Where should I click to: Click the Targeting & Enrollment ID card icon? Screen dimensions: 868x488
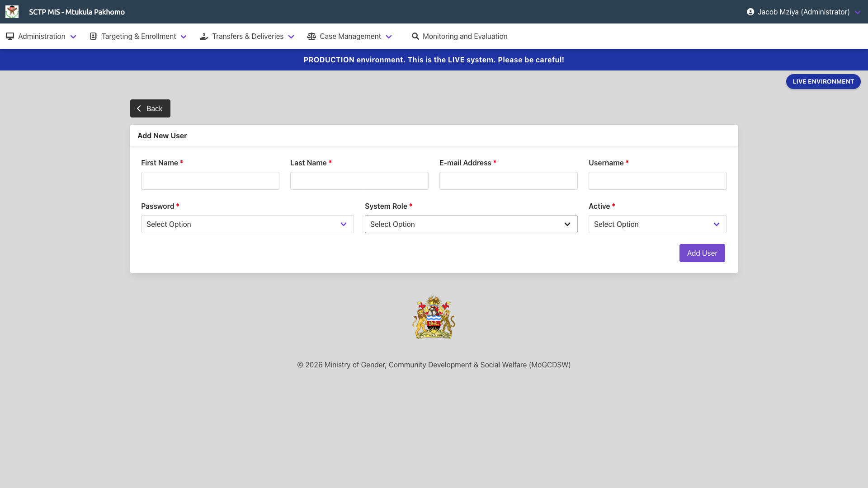[93, 36]
